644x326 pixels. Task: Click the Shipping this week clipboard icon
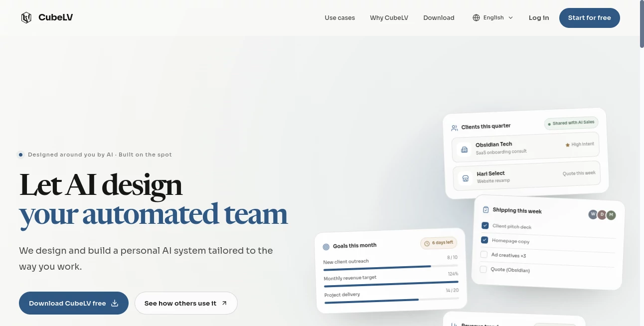point(486,210)
